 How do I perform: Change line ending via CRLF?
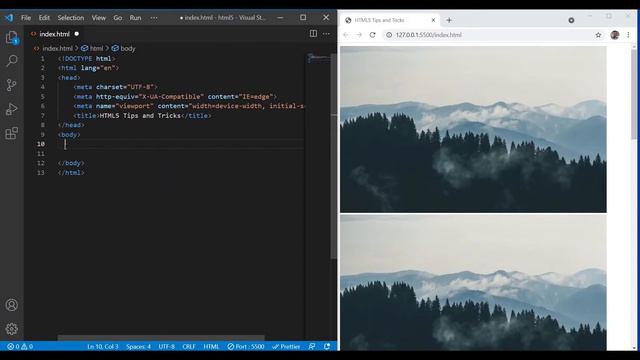(189, 347)
